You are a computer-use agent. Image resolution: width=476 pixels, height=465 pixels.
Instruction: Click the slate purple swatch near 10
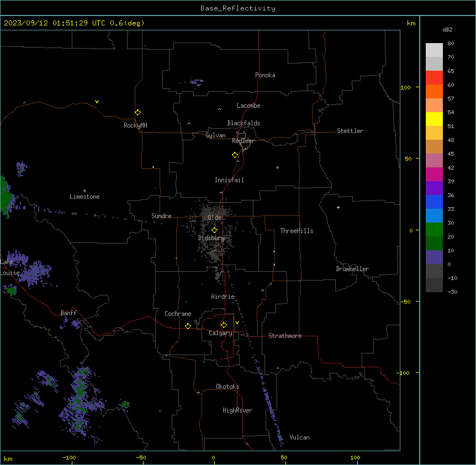point(434,257)
